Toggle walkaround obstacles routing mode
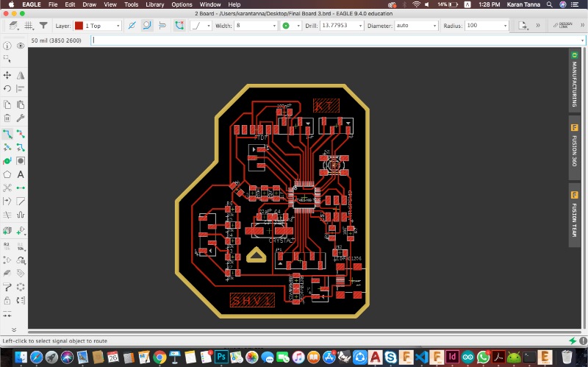 tap(147, 26)
